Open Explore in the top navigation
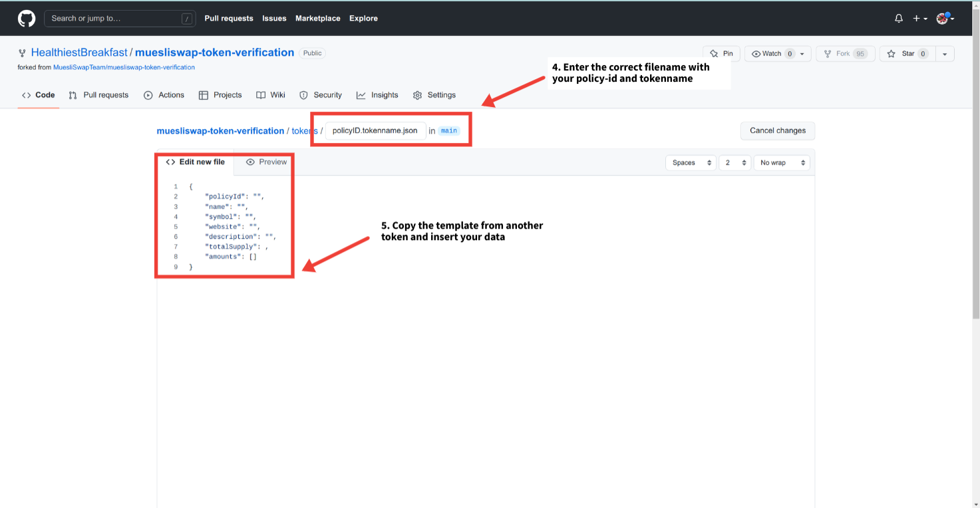 click(x=363, y=19)
